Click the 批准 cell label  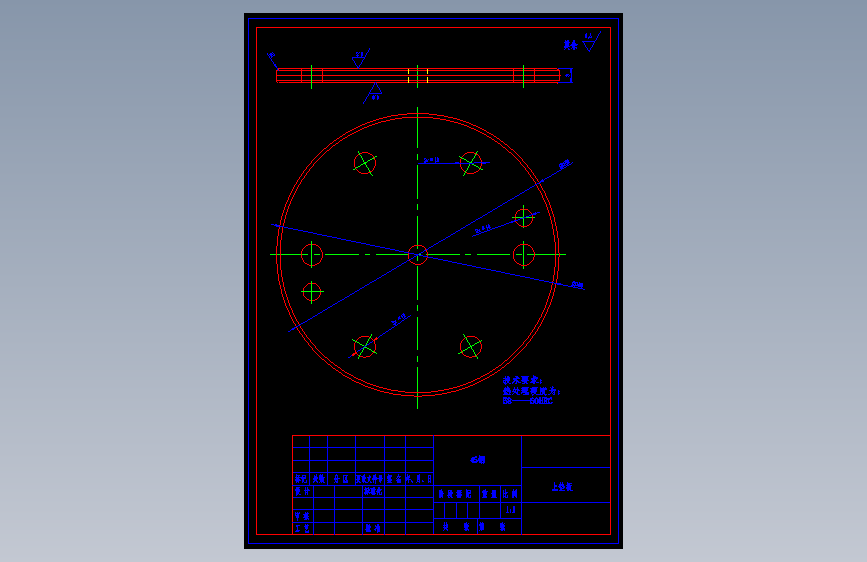click(x=373, y=528)
